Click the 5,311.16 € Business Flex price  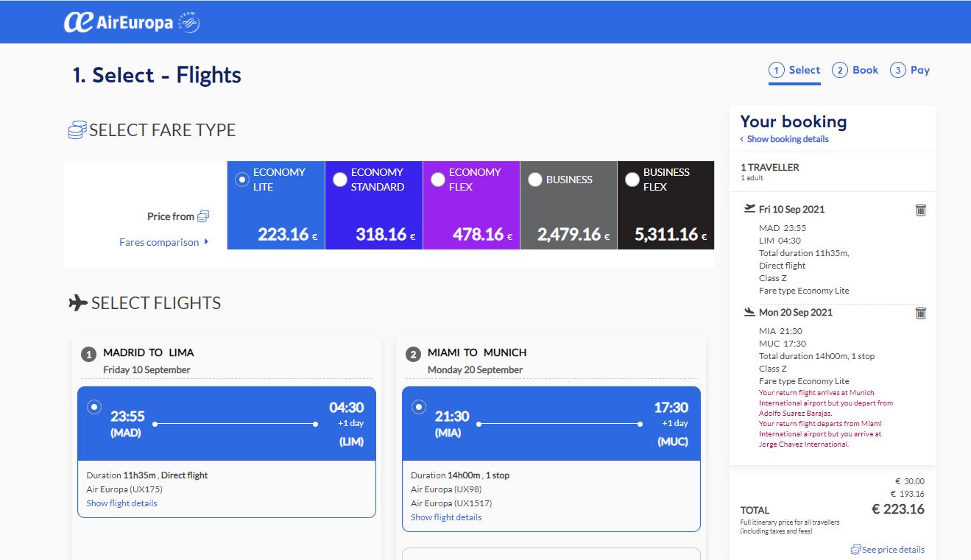671,235
